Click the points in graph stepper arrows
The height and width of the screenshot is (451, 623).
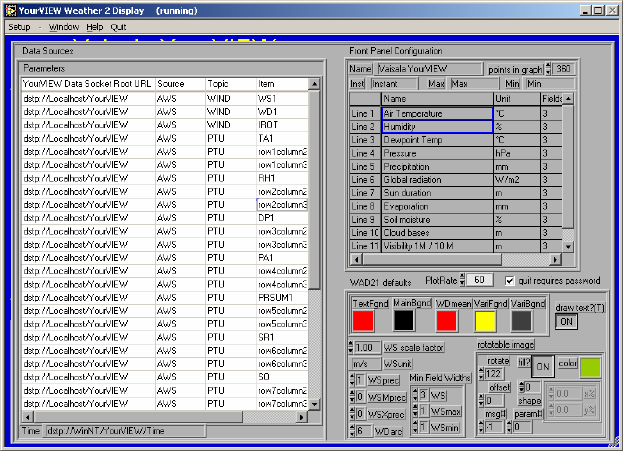coord(548,69)
